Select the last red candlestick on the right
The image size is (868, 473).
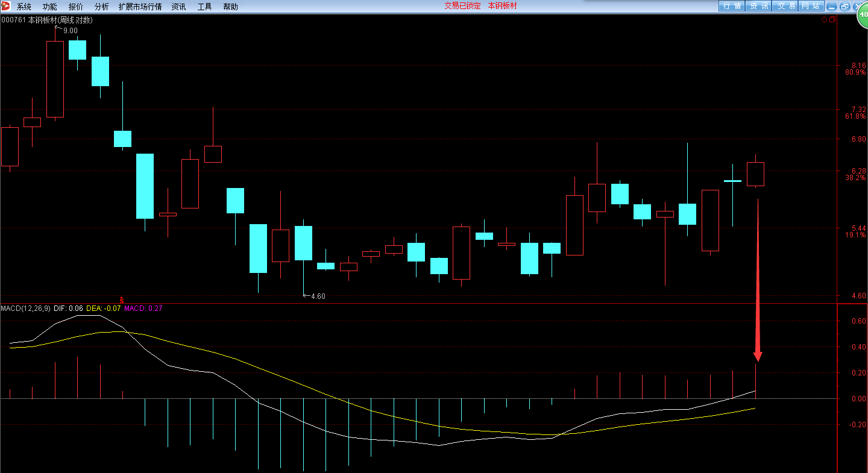coord(755,174)
